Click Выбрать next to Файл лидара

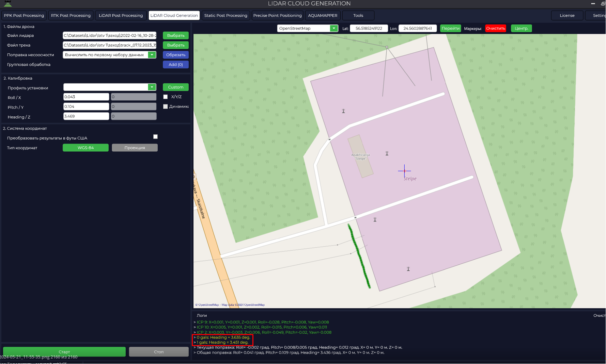pos(175,35)
